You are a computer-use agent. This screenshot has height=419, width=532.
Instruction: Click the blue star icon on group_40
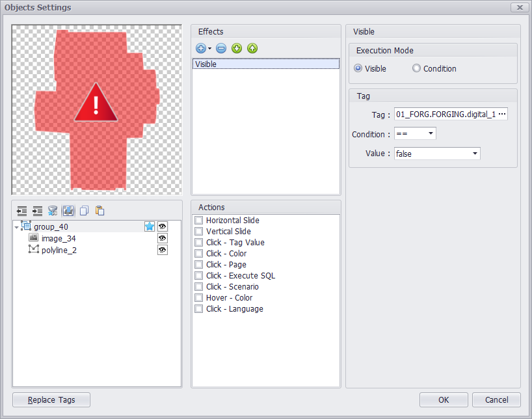pyautogui.click(x=150, y=227)
